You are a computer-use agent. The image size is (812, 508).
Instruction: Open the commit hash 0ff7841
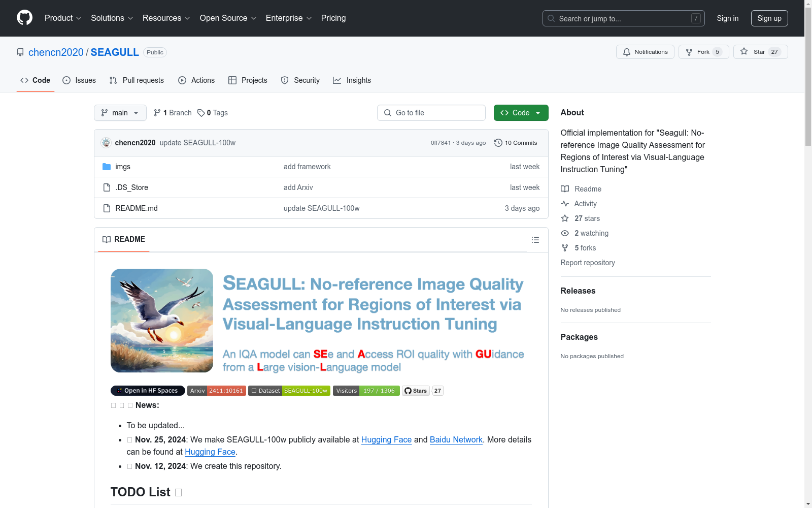(441, 143)
